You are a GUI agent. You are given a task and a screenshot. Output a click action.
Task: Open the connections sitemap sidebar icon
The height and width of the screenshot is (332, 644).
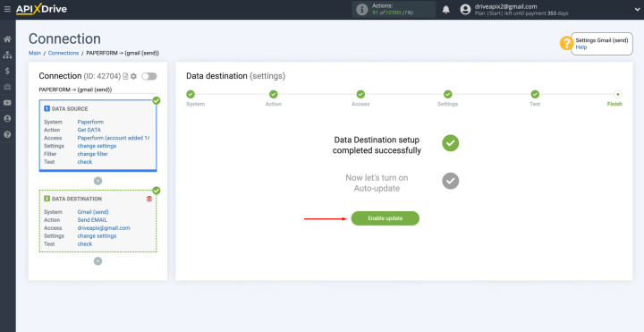pos(7,55)
